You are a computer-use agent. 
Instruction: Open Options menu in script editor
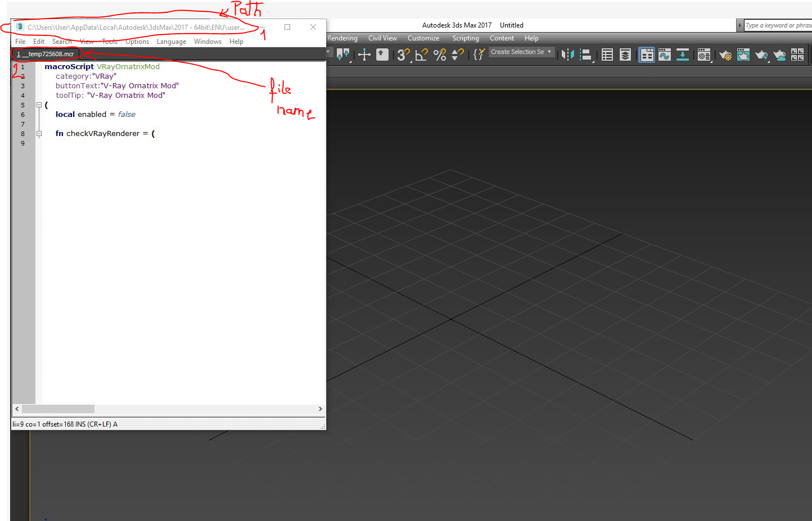click(x=137, y=42)
